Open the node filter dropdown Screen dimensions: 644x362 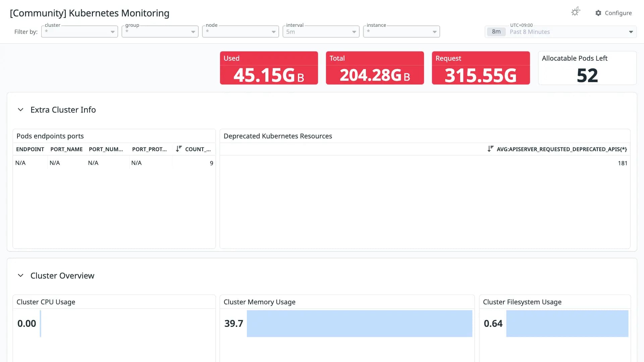pos(240,32)
